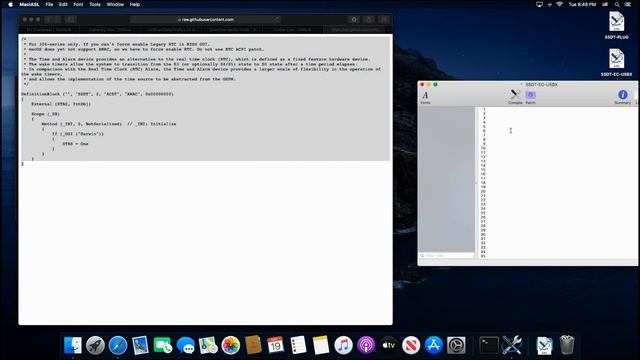
Task: Open the Fonts tool in MaciASL toolbar
Action: coord(425,97)
